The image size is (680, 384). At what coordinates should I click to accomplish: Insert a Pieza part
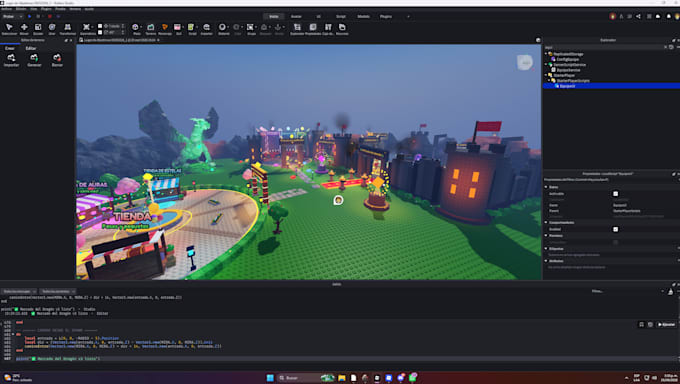tap(136, 29)
